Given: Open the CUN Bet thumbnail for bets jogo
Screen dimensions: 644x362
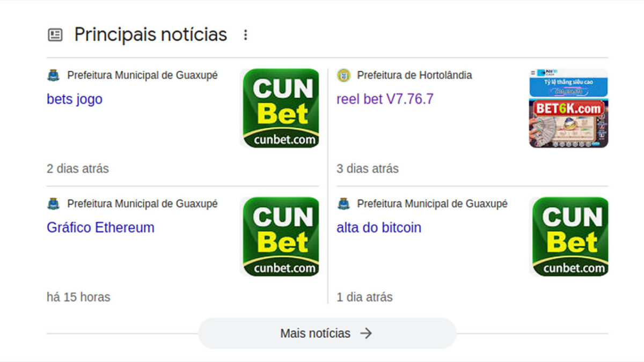Looking at the screenshot, I should click(x=280, y=107).
